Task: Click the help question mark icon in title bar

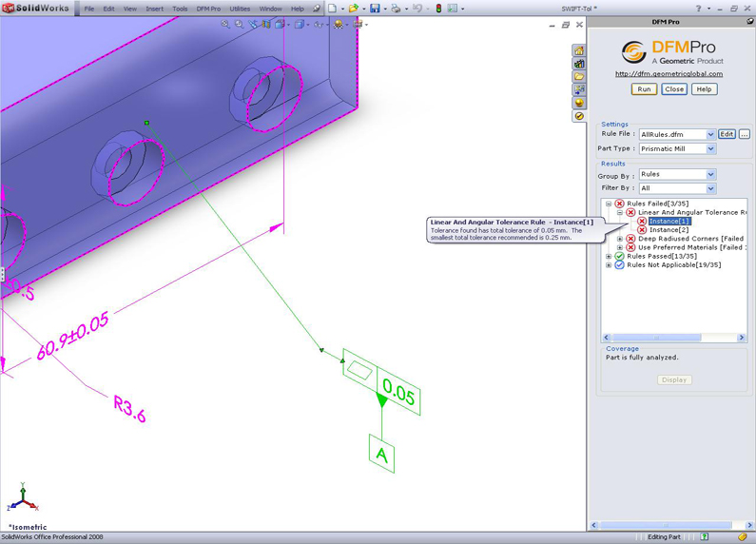Action: tap(698, 9)
